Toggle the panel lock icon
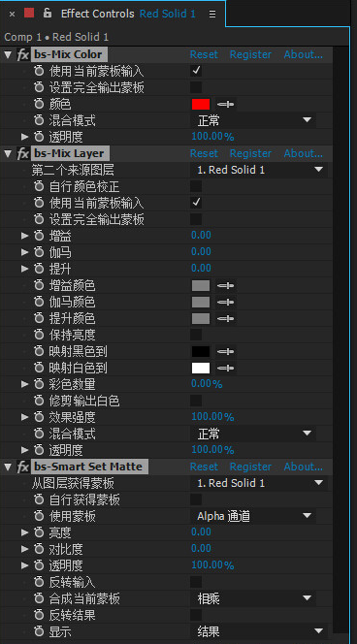Screen dimensions: 357x644 pyautogui.click(x=48, y=14)
